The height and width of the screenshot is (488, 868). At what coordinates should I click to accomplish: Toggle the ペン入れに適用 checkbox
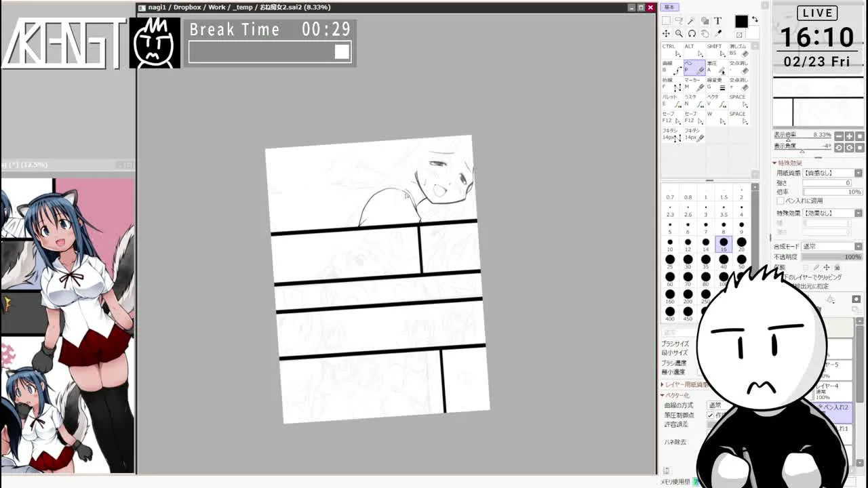pos(781,201)
